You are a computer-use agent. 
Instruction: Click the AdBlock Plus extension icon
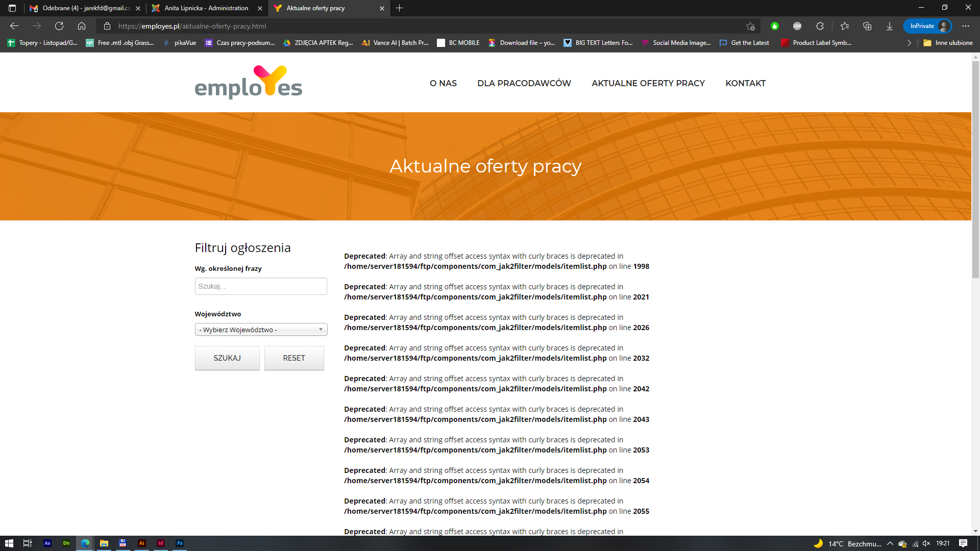tap(797, 26)
